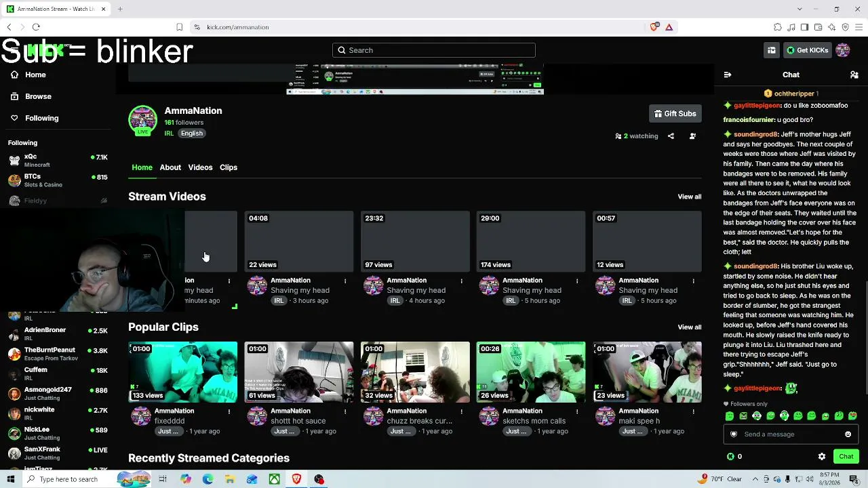Open BTCs channel in the sidebar
This screenshot has height=488, width=868.
pos(57,180)
